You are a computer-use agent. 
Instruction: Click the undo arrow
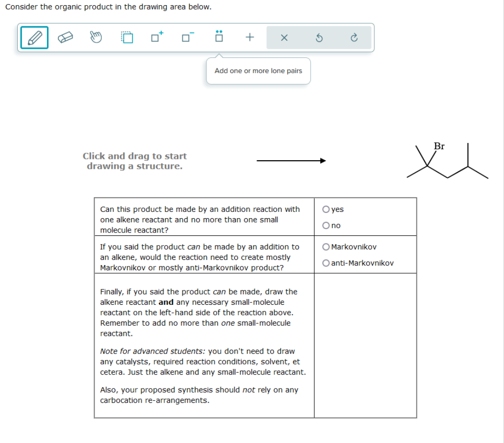tap(319, 37)
